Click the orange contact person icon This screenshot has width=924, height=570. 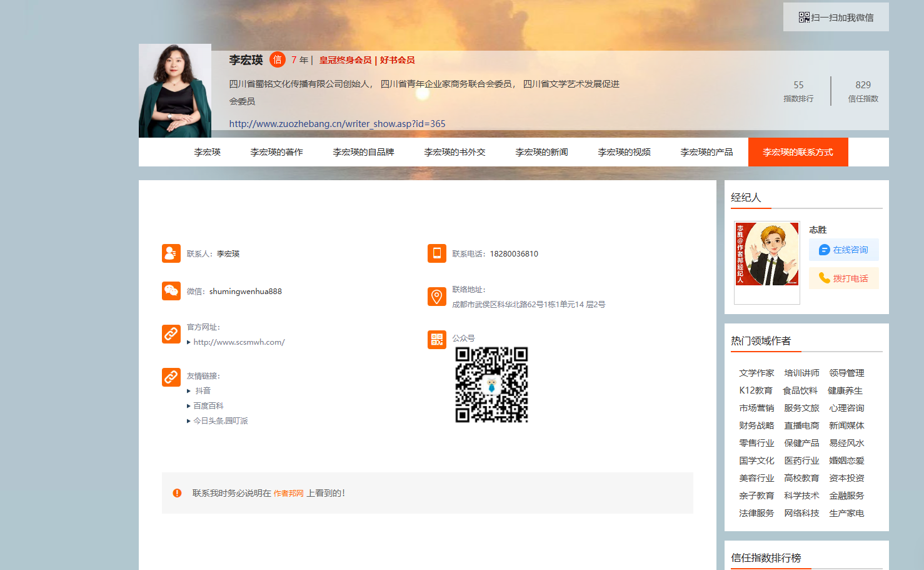171,253
